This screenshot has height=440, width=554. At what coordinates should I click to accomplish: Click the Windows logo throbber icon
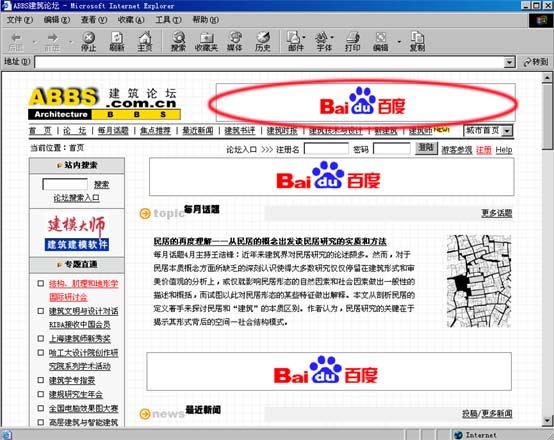point(541,20)
